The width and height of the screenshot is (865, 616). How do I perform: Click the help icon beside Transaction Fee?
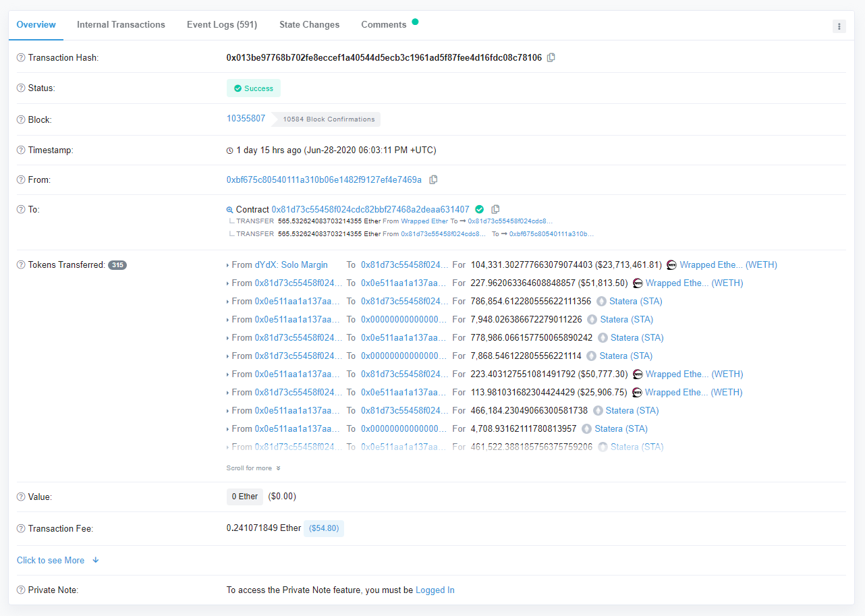point(21,529)
